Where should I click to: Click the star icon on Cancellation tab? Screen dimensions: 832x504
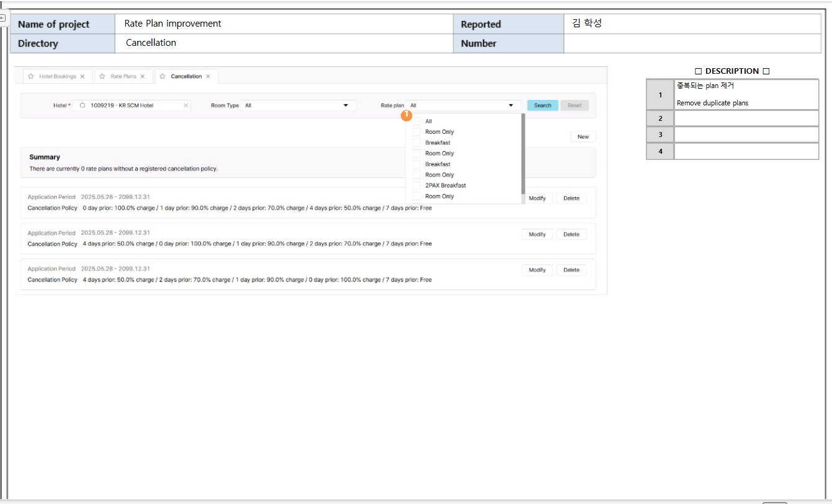click(x=163, y=76)
